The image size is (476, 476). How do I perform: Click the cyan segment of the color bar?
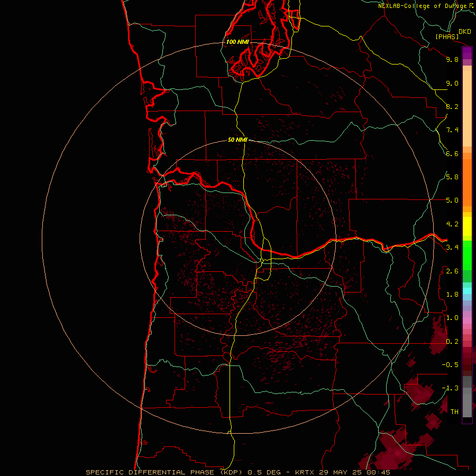point(467,291)
